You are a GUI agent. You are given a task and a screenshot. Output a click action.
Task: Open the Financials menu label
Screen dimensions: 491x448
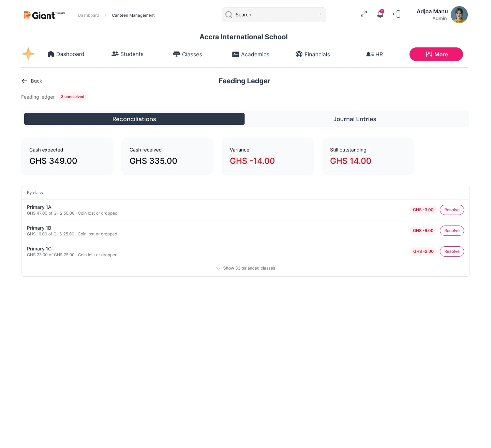point(317,54)
